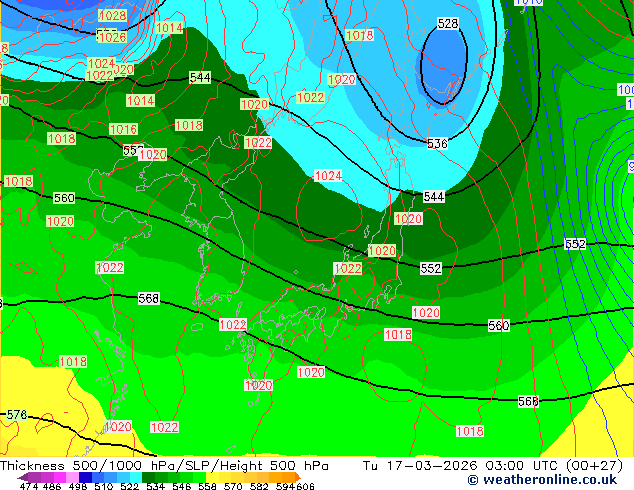This screenshot has height=490, width=634.
Task: Click legend value 522
Action: pos(130,487)
